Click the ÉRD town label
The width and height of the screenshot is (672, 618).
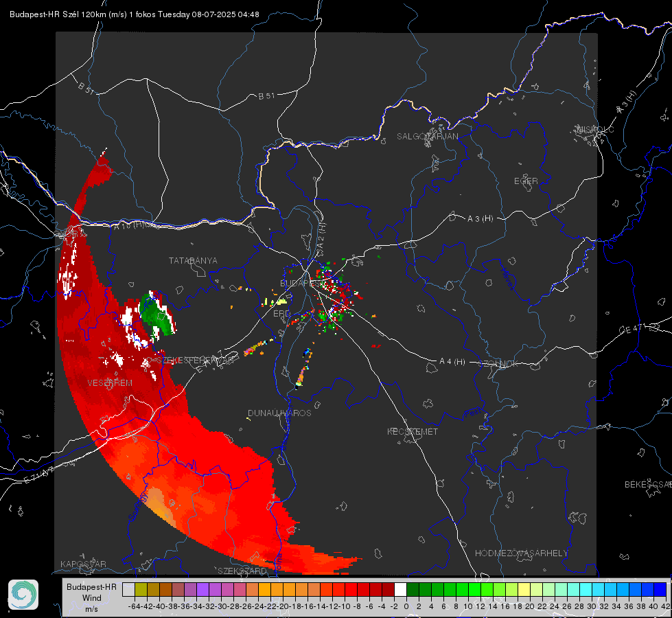(x=281, y=314)
